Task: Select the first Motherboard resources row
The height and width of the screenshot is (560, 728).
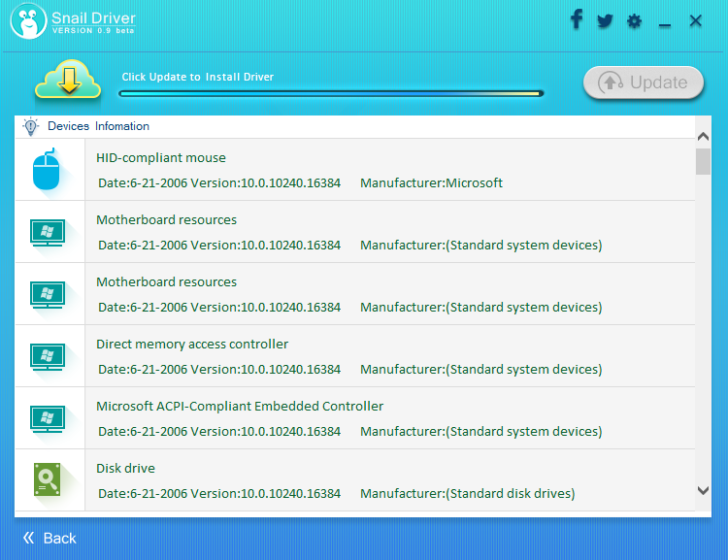Action: click(388, 232)
